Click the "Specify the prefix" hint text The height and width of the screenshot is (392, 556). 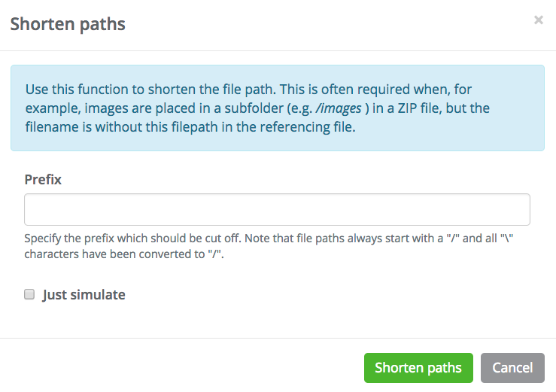pos(71,239)
